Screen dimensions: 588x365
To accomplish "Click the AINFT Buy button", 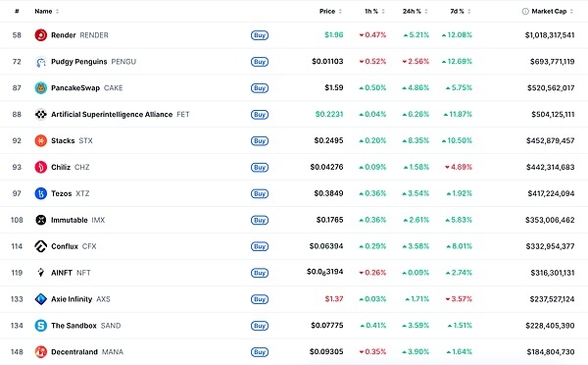I will [260, 273].
